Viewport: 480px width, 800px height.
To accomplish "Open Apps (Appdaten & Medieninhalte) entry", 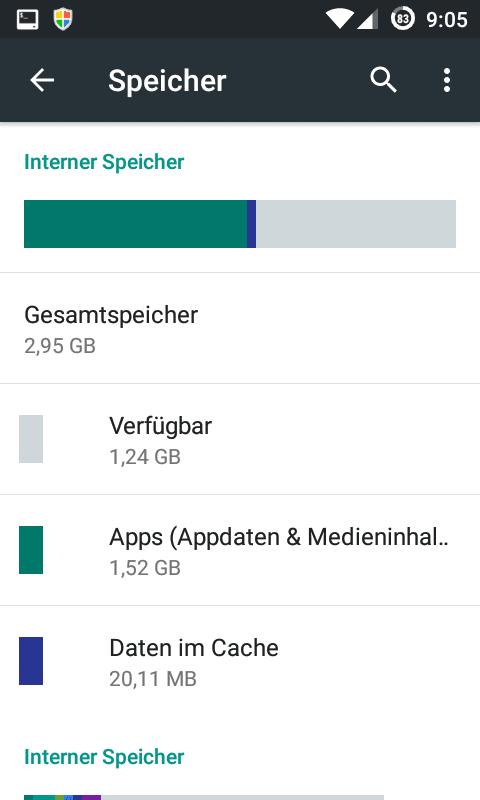I will 240,550.
